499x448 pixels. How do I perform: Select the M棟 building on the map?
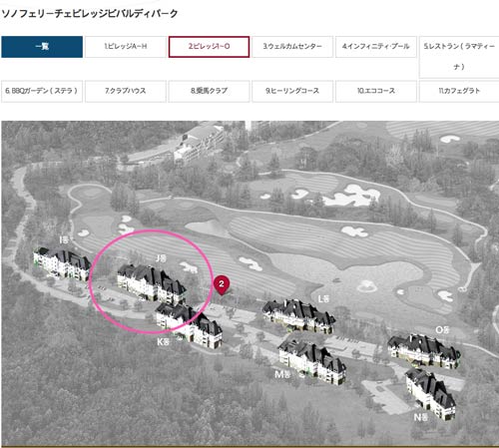312,361
